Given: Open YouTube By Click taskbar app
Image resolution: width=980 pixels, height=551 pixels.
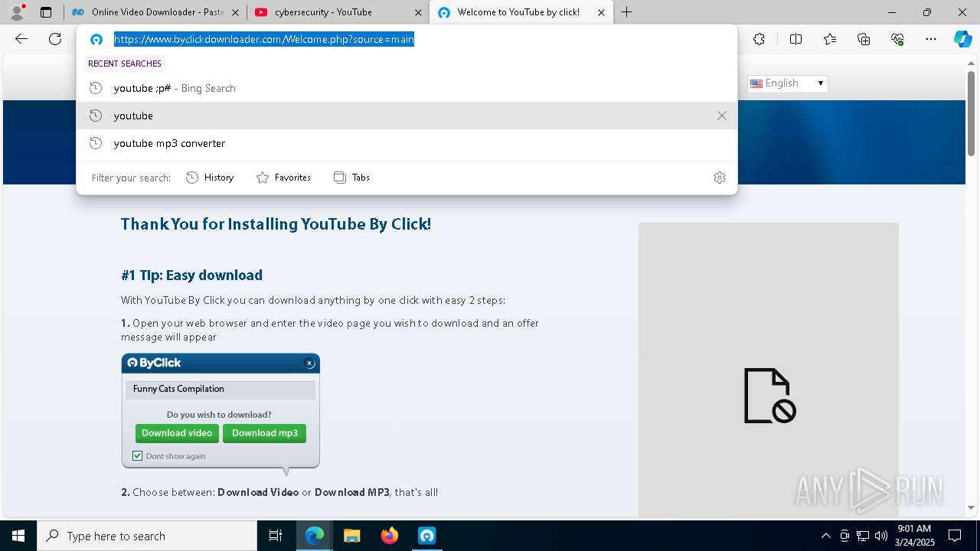Looking at the screenshot, I should click(427, 536).
